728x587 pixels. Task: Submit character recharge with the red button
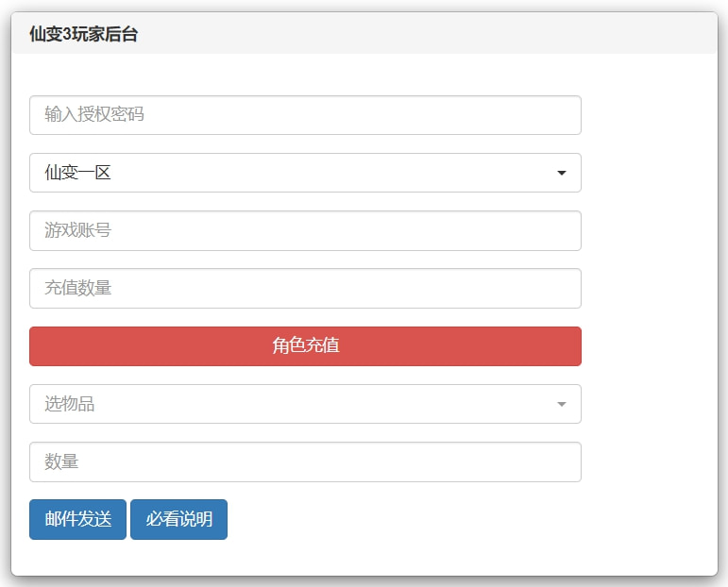pos(305,345)
